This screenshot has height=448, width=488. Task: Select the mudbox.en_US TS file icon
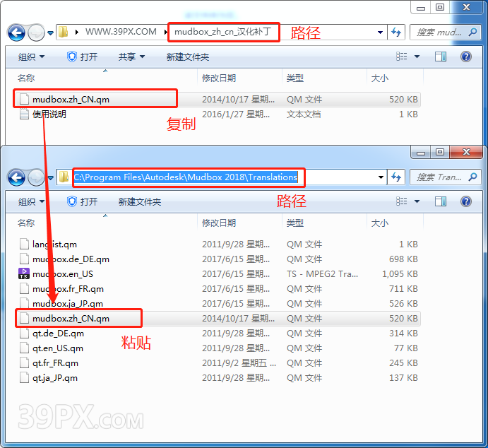(25, 274)
